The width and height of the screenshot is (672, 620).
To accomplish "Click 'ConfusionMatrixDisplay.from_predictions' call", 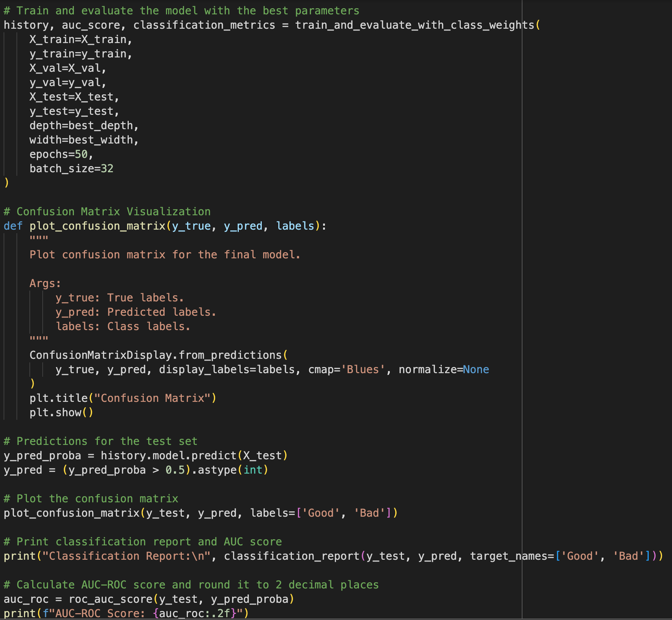I will (x=156, y=355).
